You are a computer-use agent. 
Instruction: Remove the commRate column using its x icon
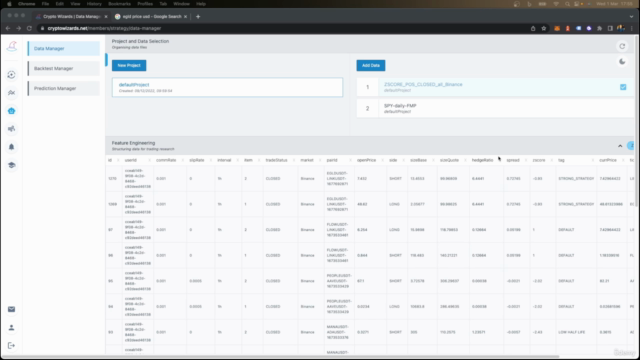coord(182,160)
